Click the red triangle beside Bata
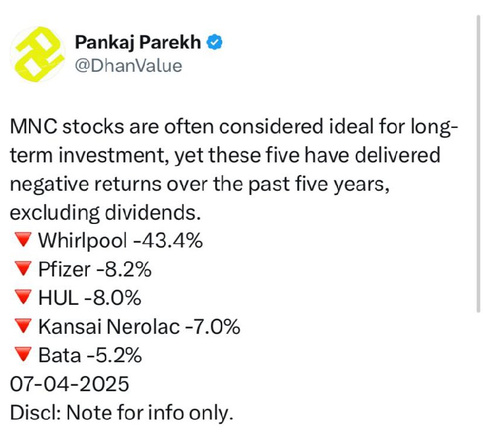Viewport: 483px width, 448px height. point(23,354)
